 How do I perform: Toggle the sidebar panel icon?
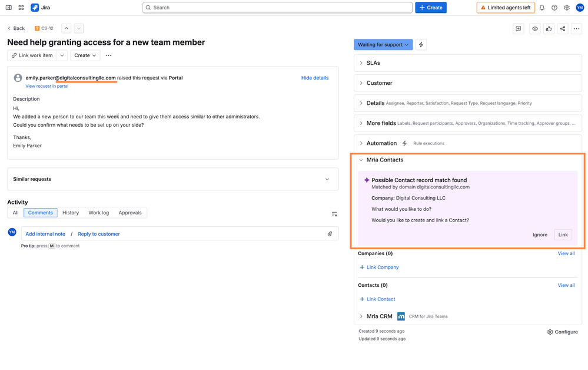point(9,8)
